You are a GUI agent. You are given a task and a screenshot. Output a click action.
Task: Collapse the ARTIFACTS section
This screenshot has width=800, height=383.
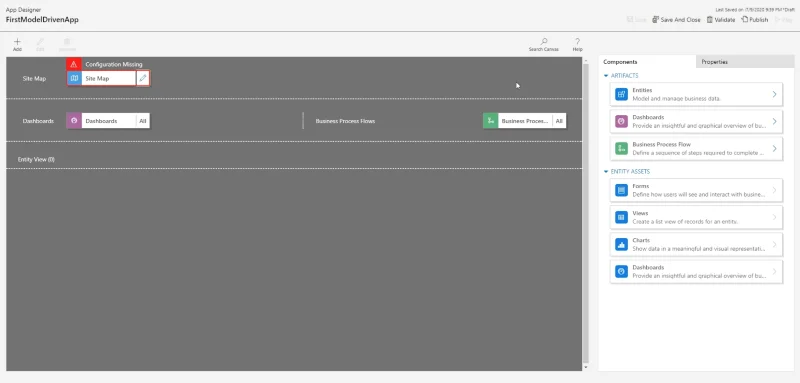[606, 75]
